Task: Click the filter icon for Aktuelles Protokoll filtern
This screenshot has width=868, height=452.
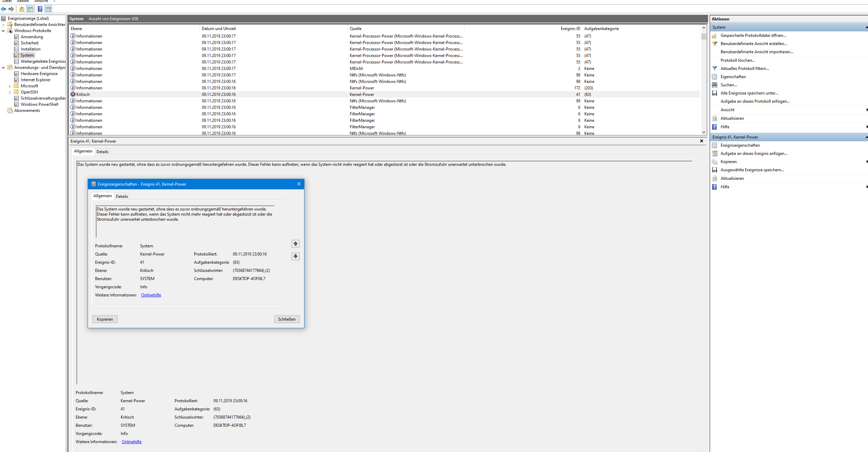Action: click(715, 69)
